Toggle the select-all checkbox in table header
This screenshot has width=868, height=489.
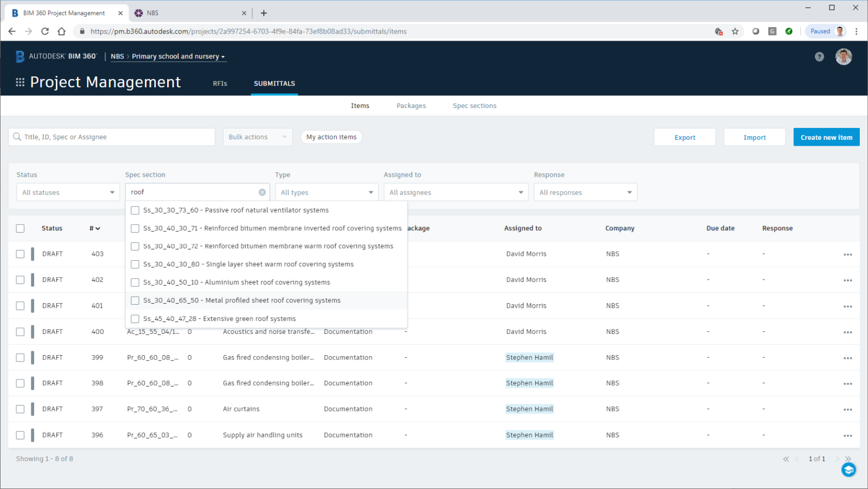[x=20, y=228]
